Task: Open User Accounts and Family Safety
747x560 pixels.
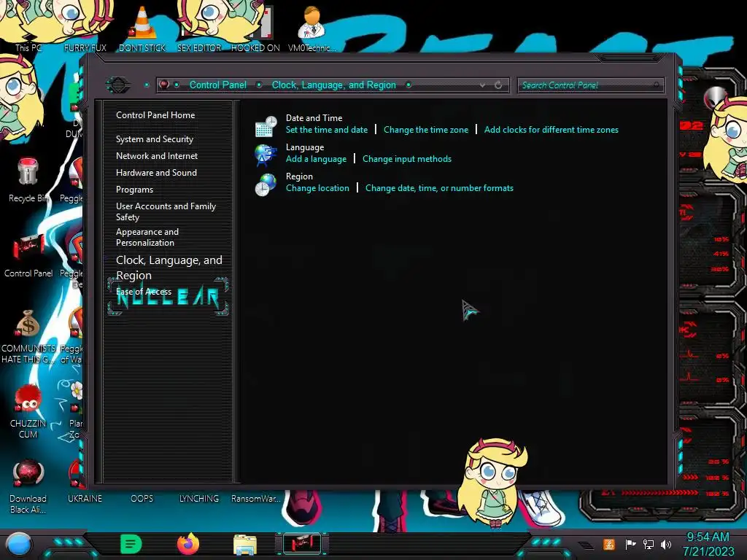Action: (166, 211)
